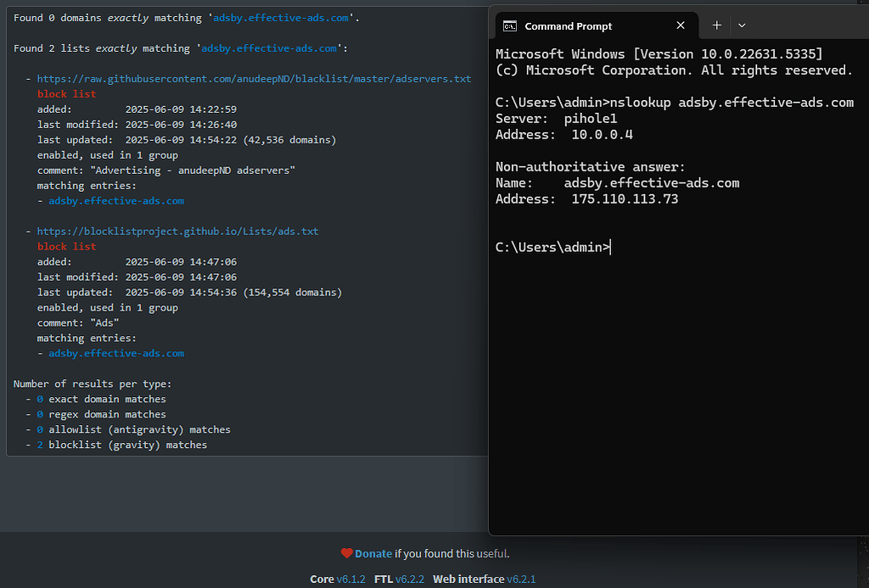Open the terminal profiles dropdown chevron
This screenshot has width=869, height=588.
[x=742, y=25]
